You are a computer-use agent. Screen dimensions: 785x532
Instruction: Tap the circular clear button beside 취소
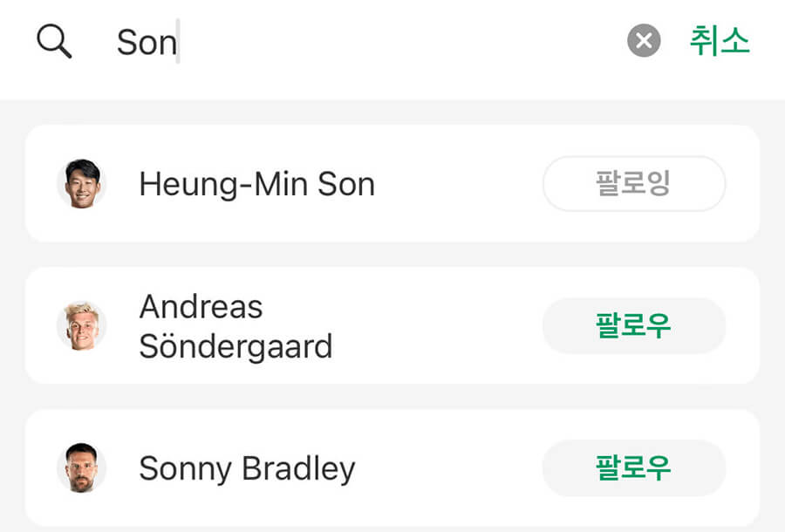coord(643,39)
